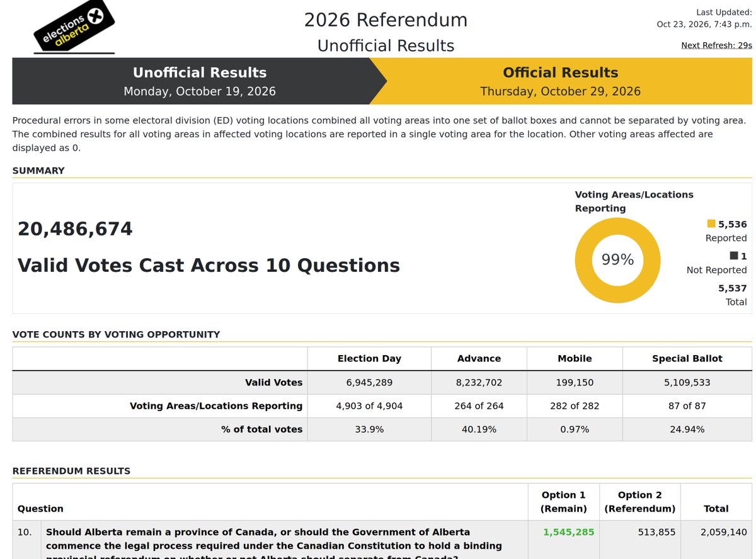Select the 0.97% Mobile percentage

click(575, 429)
